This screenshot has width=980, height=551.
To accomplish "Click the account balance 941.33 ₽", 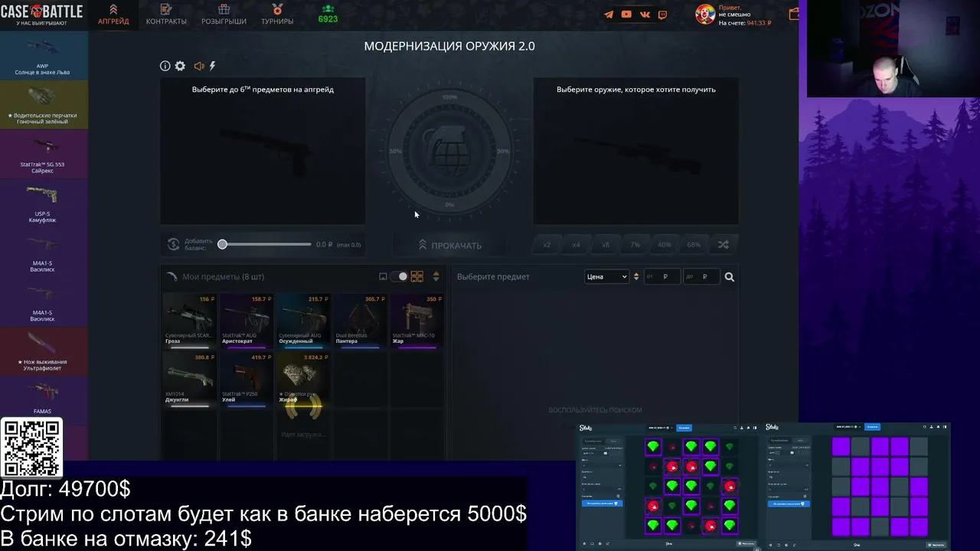I will 744,23.
